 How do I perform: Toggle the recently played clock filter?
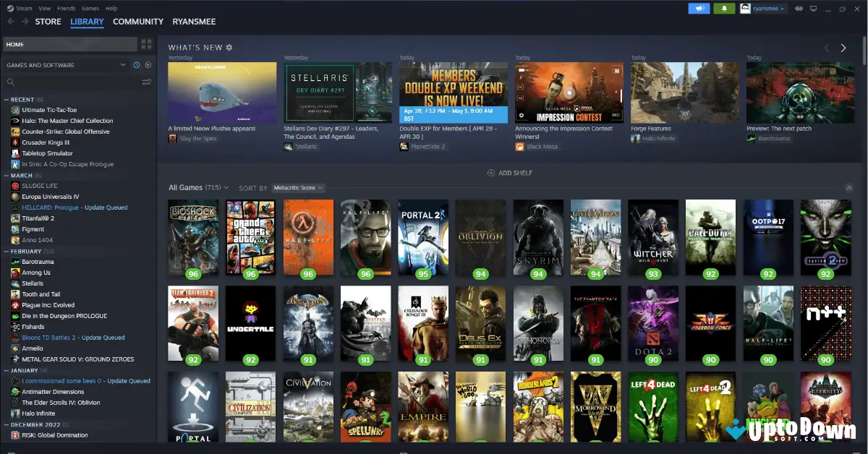point(137,65)
